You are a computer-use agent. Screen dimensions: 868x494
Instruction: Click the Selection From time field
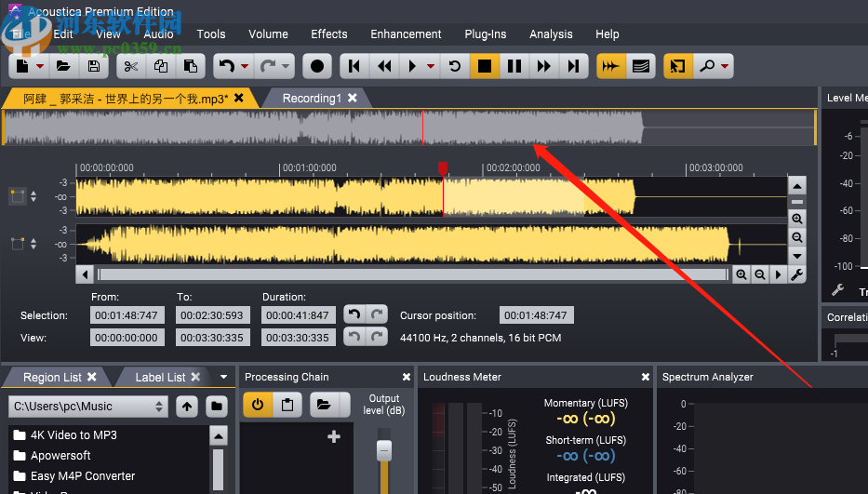point(127,315)
